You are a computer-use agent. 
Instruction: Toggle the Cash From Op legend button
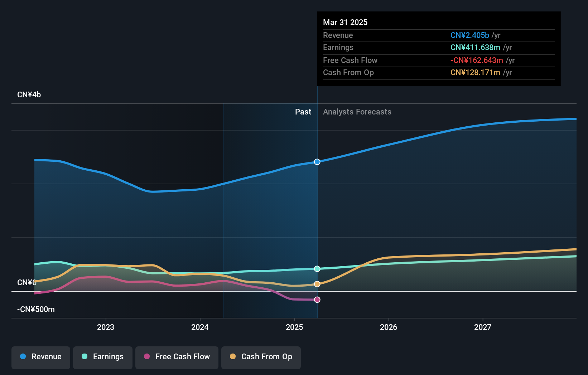pyautogui.click(x=261, y=357)
